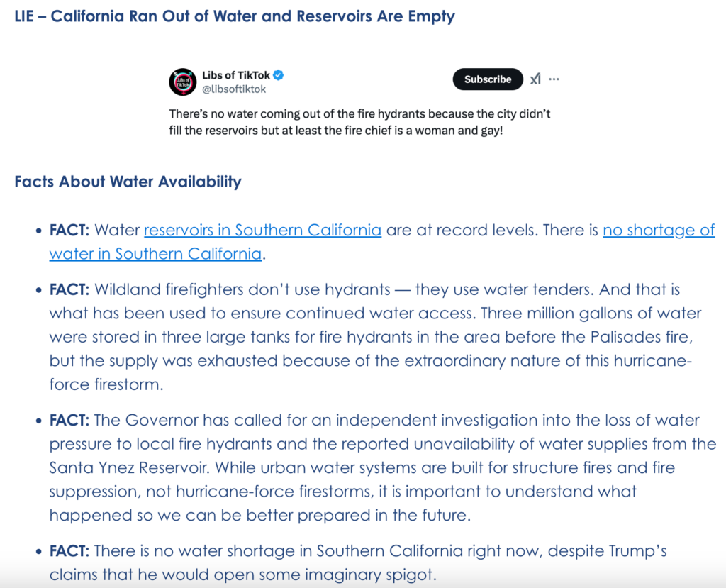Click the @libsoftiktok handle
Viewport: 726px width, 588px height.
click(234, 89)
